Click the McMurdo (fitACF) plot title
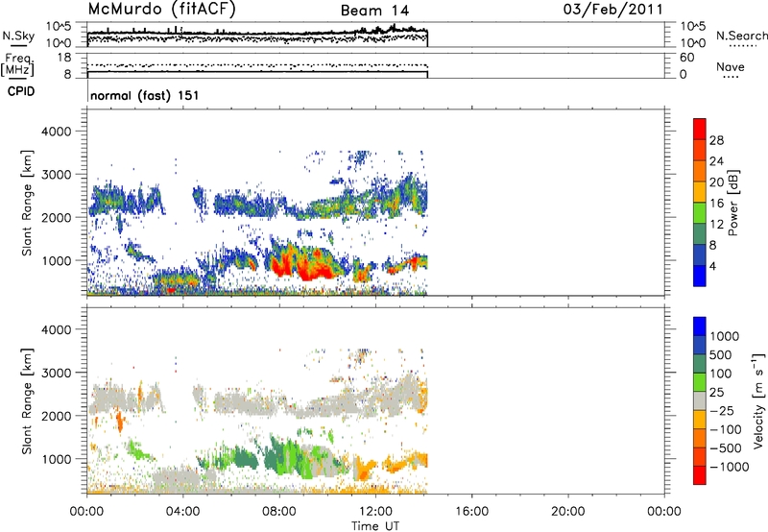768x532 pixels. click(161, 10)
